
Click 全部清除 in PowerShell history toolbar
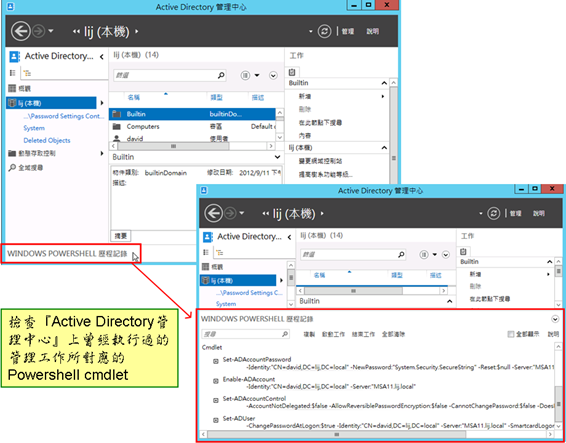393,334
